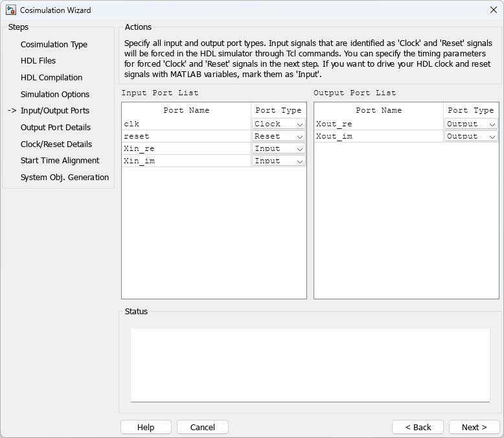504x438 pixels.
Task: Change Port Type of Xout_re output
Action: (x=471, y=124)
